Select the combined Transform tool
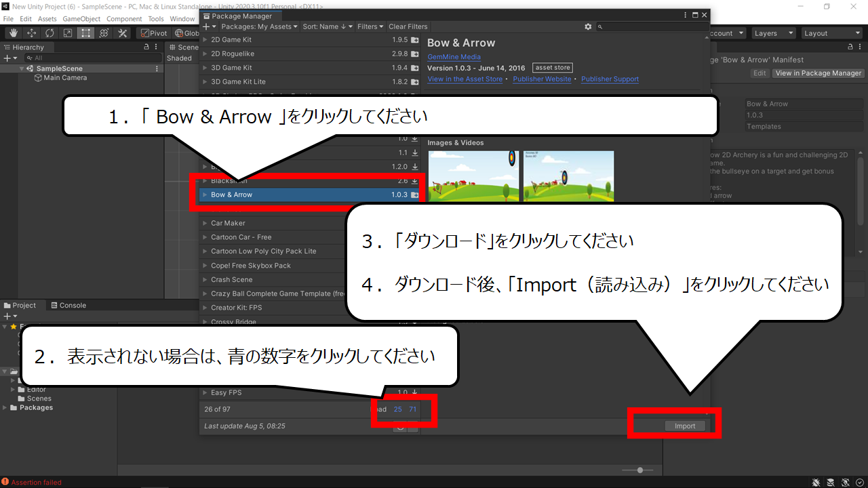The height and width of the screenshot is (488, 868). click(104, 33)
